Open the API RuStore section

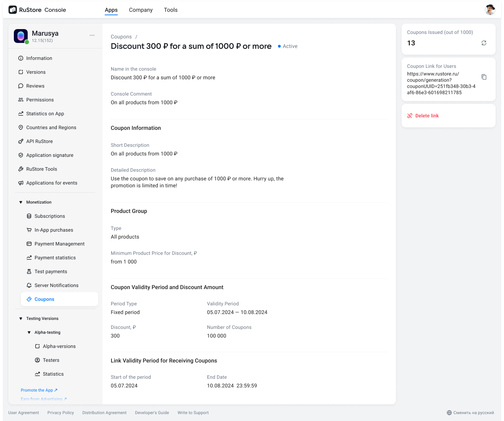[x=39, y=141]
